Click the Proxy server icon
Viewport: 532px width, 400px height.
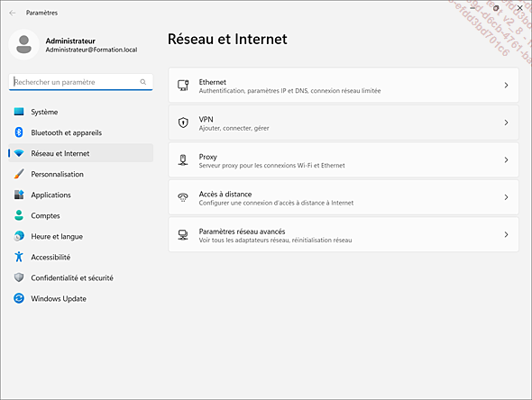(x=183, y=159)
